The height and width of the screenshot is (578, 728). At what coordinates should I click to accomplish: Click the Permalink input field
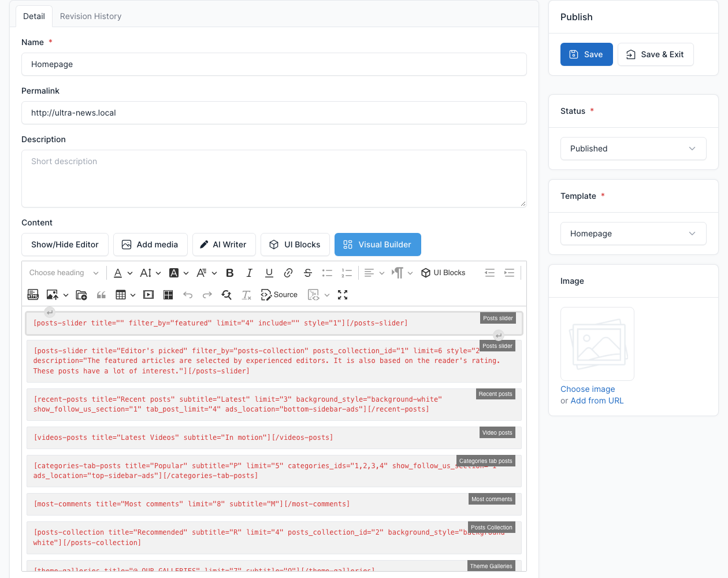(x=274, y=113)
